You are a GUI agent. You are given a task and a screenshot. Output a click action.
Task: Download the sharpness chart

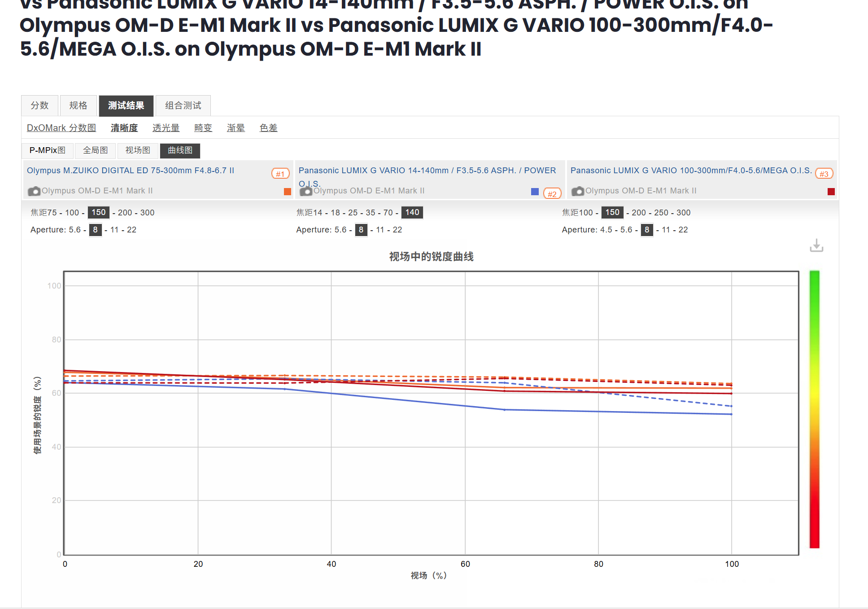click(x=816, y=245)
